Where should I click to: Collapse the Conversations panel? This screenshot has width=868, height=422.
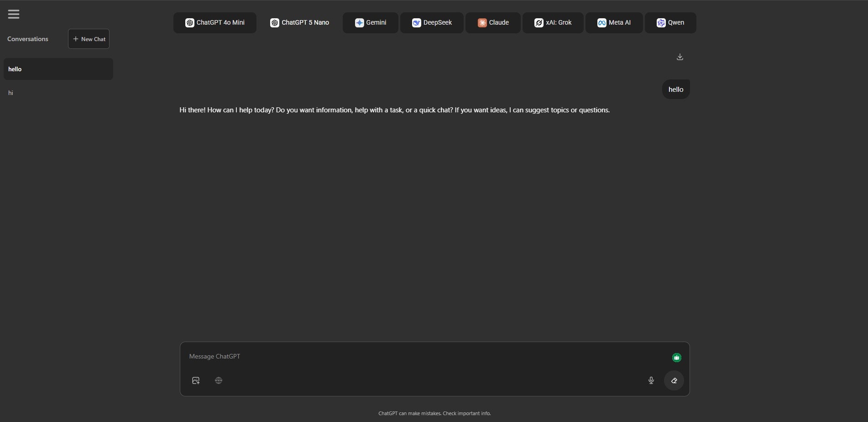27,39
